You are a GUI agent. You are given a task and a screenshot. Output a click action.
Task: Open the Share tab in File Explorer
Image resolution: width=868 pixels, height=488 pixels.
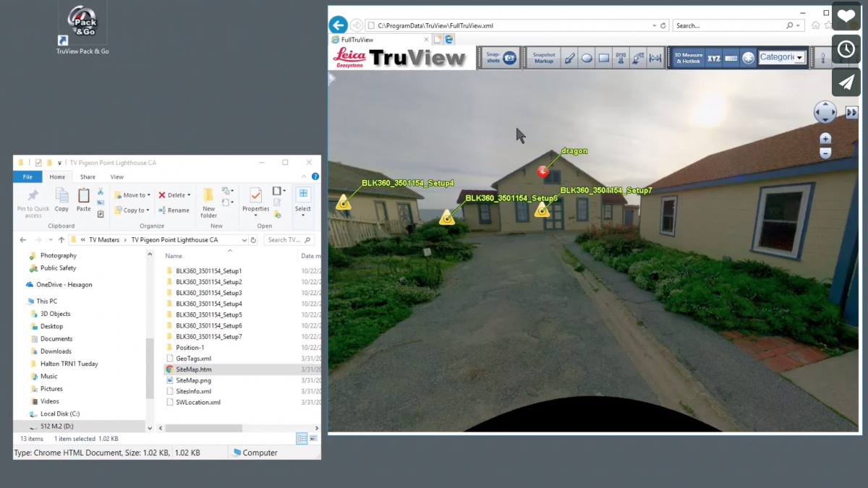[86, 176]
